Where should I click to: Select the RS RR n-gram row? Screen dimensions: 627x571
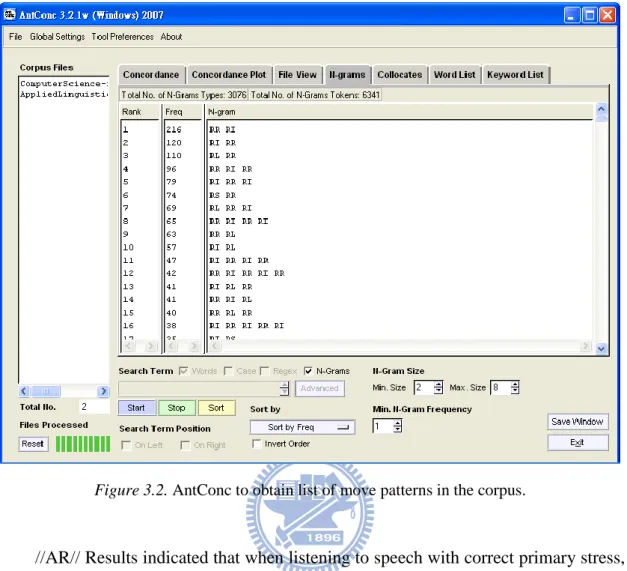pyautogui.click(x=223, y=196)
